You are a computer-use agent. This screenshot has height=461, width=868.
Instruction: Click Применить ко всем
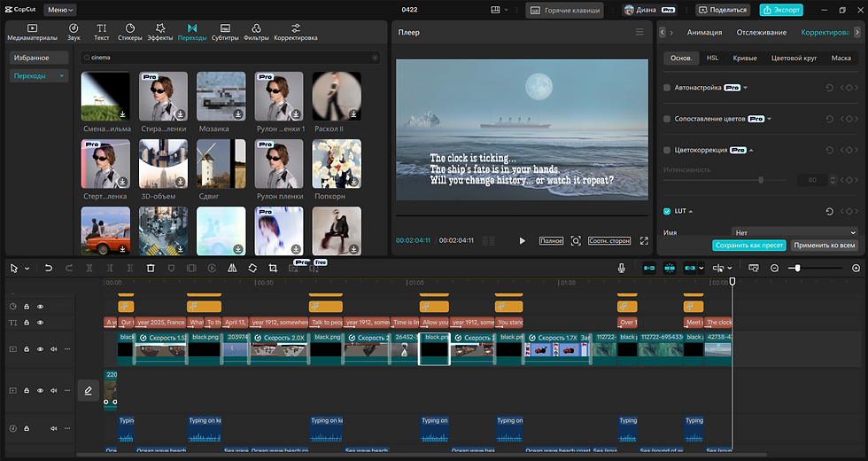point(825,245)
